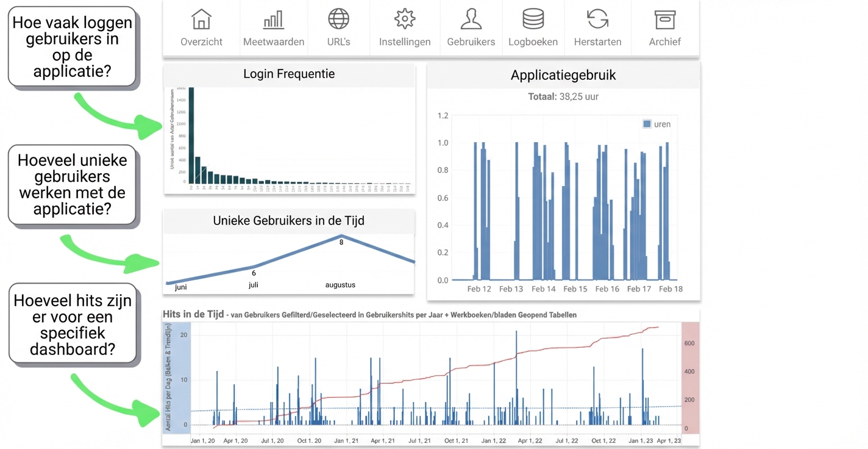Click the Feb 15 axis label
The width and height of the screenshot is (868, 449).
pos(575,289)
